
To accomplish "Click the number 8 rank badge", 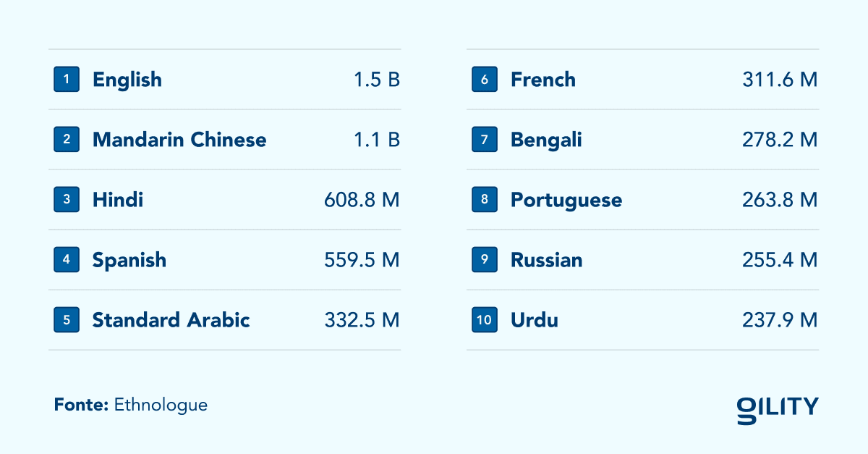I will point(485,200).
